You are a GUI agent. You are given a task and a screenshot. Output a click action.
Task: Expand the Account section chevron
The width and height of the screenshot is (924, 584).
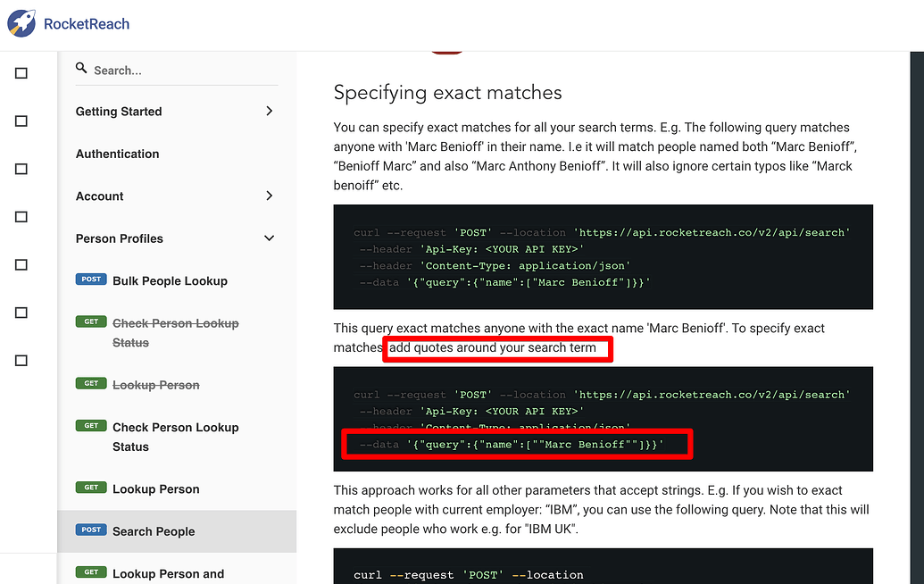(x=269, y=196)
